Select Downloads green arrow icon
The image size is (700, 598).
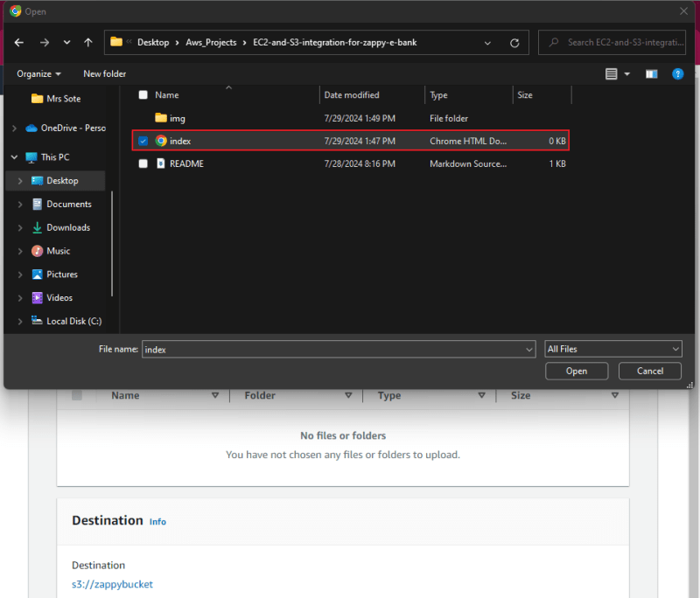[x=37, y=227]
